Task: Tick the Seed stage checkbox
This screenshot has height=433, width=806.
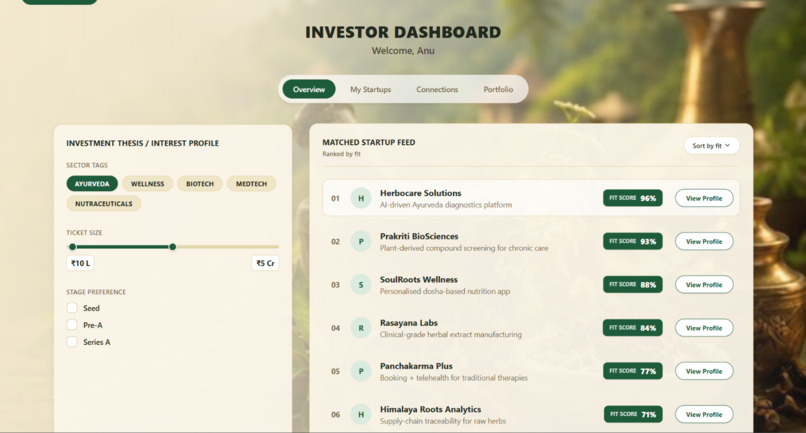Action: [x=72, y=308]
